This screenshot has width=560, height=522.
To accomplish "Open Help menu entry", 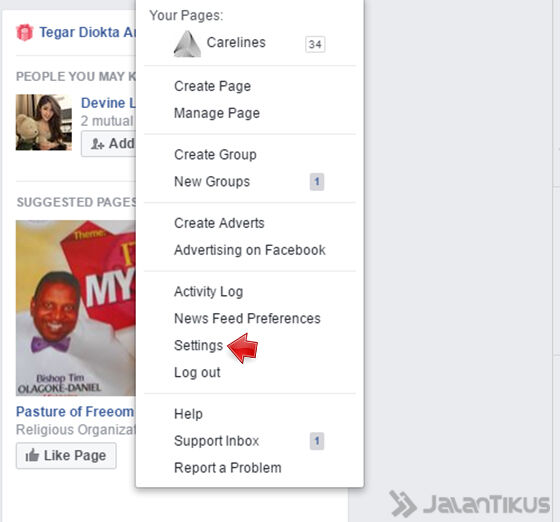I will pyautogui.click(x=188, y=414).
